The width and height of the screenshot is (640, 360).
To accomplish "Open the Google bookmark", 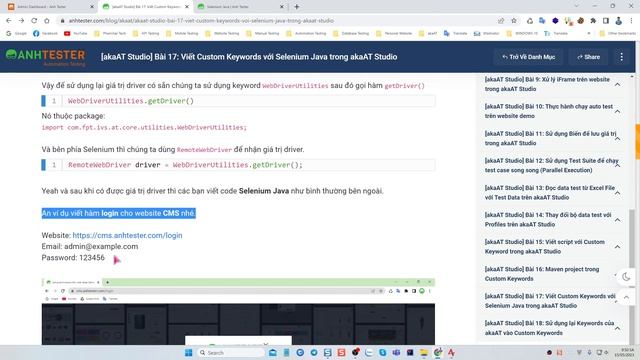I will [16, 33].
